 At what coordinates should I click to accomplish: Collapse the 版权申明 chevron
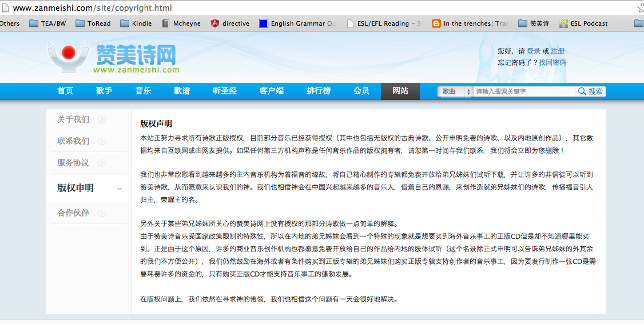pos(120,189)
